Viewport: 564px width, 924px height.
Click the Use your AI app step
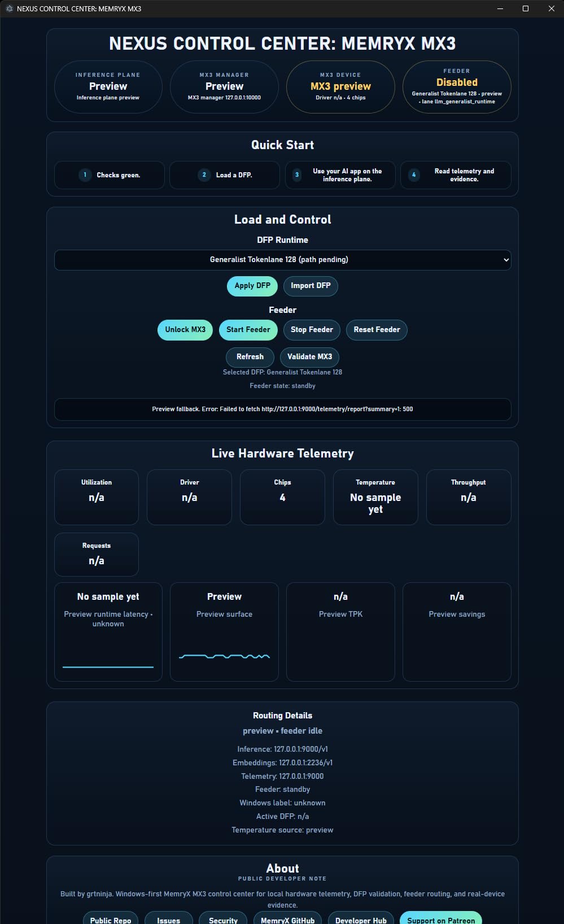coord(340,175)
